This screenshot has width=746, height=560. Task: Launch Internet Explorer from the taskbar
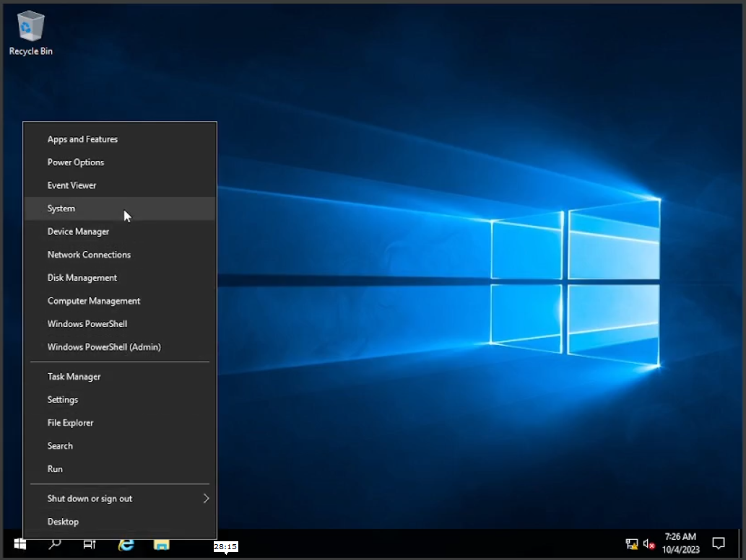126,544
